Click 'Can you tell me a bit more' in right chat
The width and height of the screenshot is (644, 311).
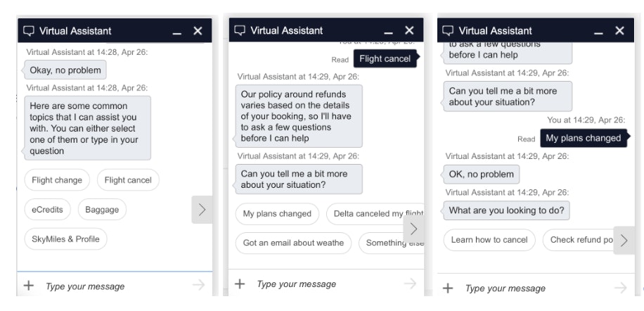pyautogui.click(x=508, y=96)
